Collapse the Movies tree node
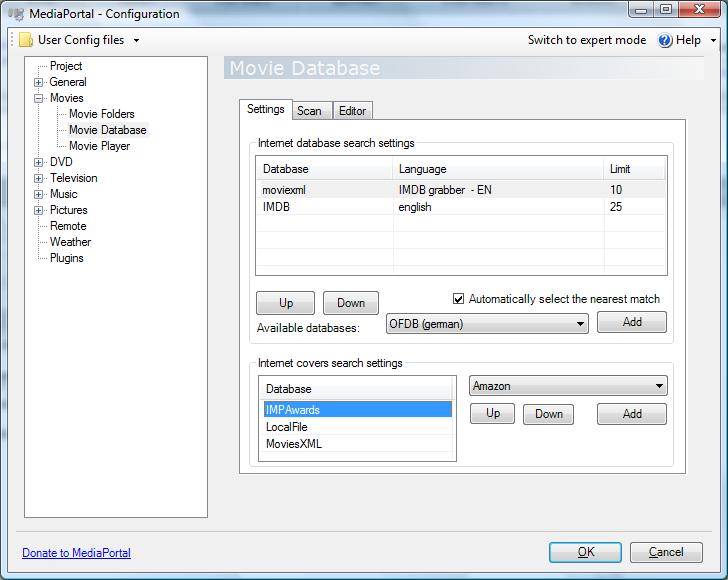 (x=39, y=98)
